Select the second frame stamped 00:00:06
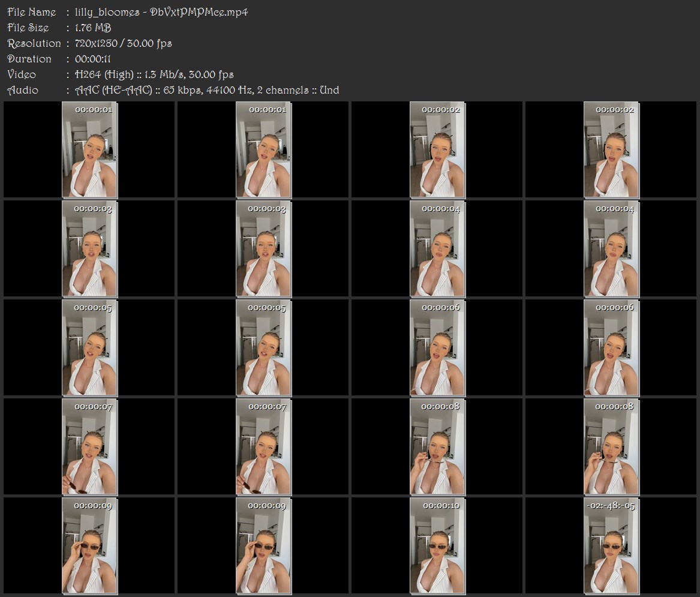Image resolution: width=700 pixels, height=597 pixels. click(x=611, y=348)
